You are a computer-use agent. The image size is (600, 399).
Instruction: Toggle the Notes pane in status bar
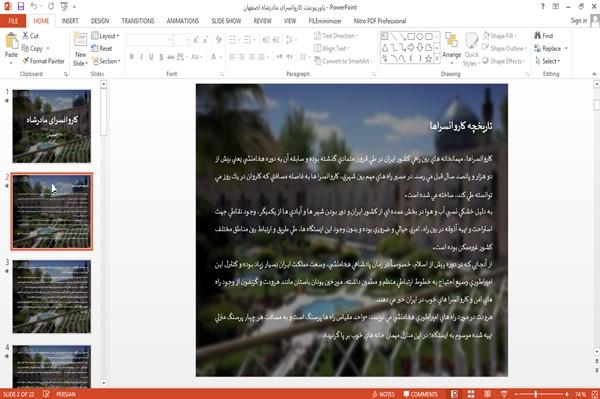(x=383, y=394)
